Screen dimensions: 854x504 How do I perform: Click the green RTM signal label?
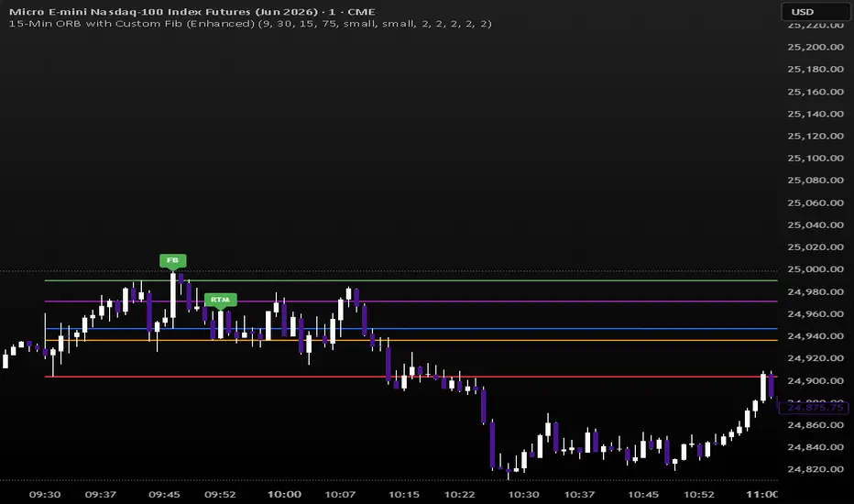[220, 300]
